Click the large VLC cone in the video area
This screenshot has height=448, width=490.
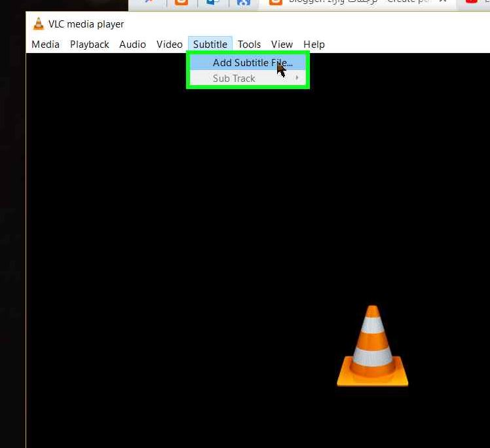(x=373, y=346)
